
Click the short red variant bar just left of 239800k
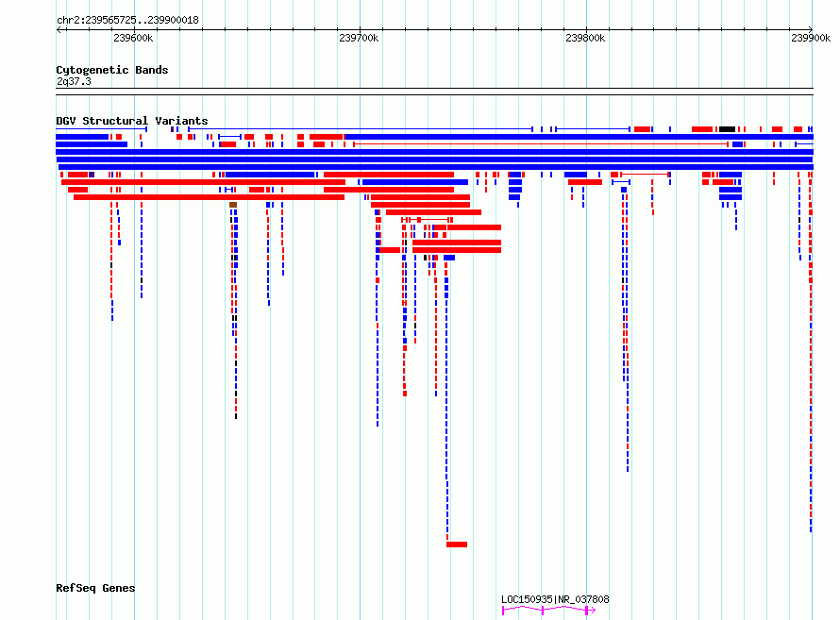tap(585, 182)
